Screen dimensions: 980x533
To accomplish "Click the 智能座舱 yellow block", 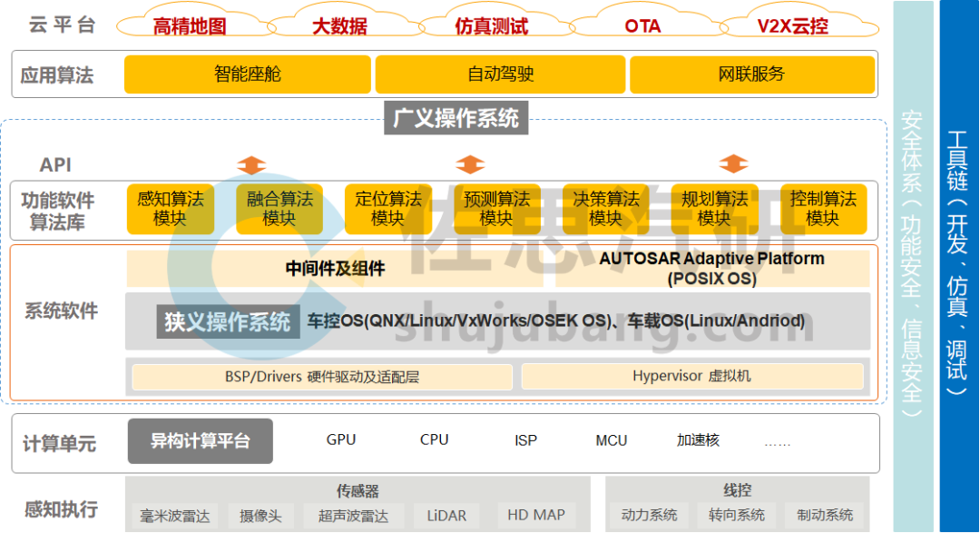I will [248, 74].
